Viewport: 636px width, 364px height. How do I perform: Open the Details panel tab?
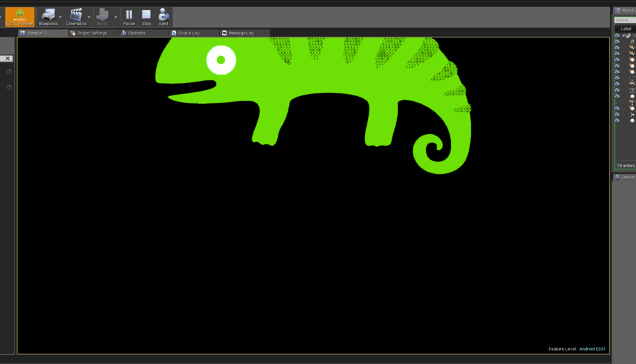click(625, 177)
